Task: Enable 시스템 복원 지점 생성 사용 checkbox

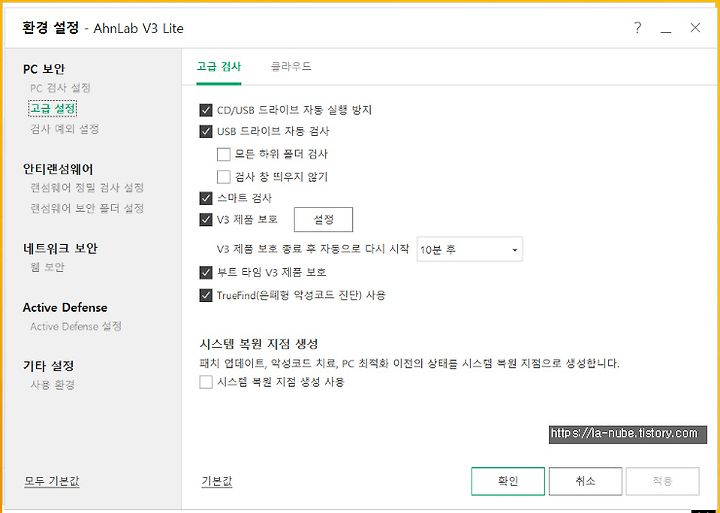Action: (x=206, y=382)
